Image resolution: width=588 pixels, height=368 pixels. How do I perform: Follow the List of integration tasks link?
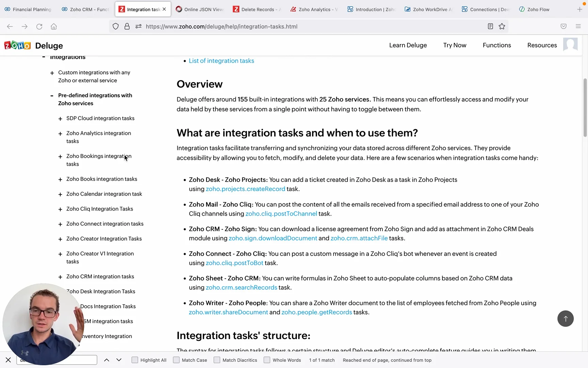[221, 61]
